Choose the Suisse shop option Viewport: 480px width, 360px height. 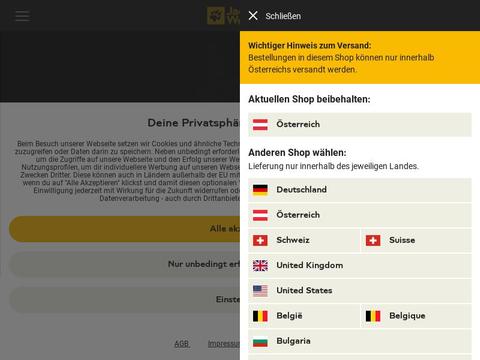416,240
